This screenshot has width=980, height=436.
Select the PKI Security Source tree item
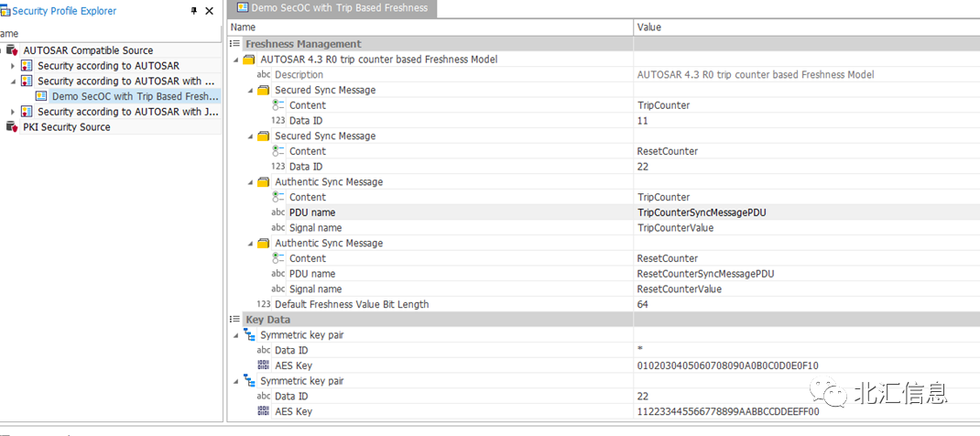(66, 127)
